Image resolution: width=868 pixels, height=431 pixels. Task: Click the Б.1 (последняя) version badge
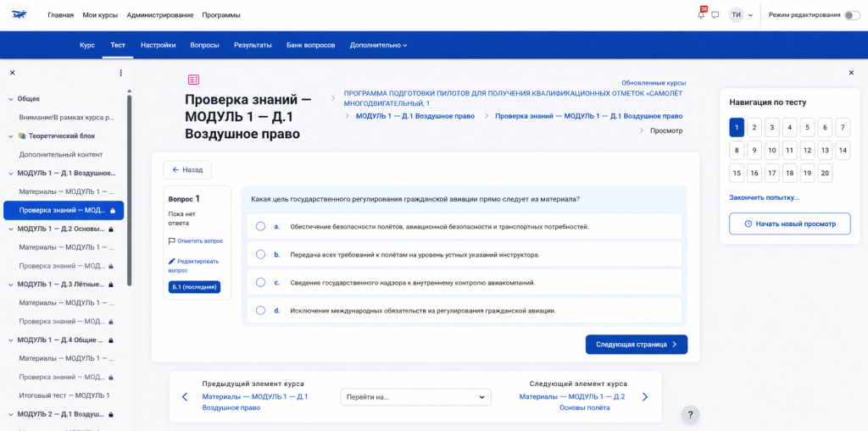pyautogui.click(x=194, y=287)
